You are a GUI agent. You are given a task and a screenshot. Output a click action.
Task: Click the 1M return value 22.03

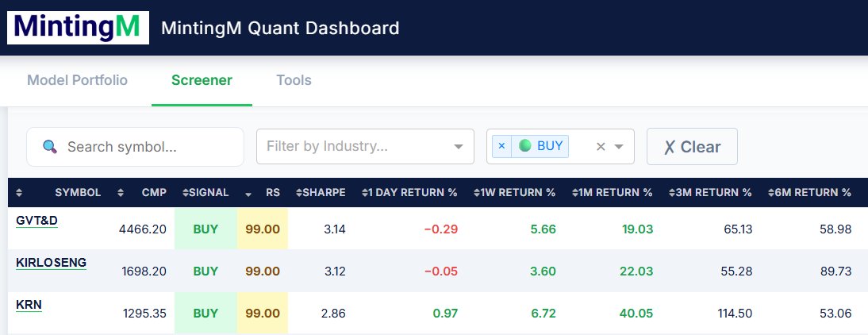pyautogui.click(x=636, y=271)
